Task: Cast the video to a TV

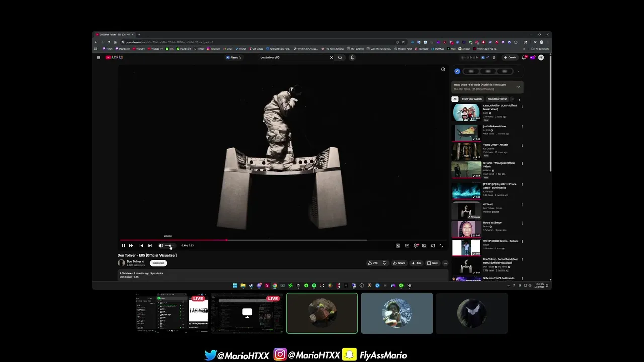Action: pos(433,246)
